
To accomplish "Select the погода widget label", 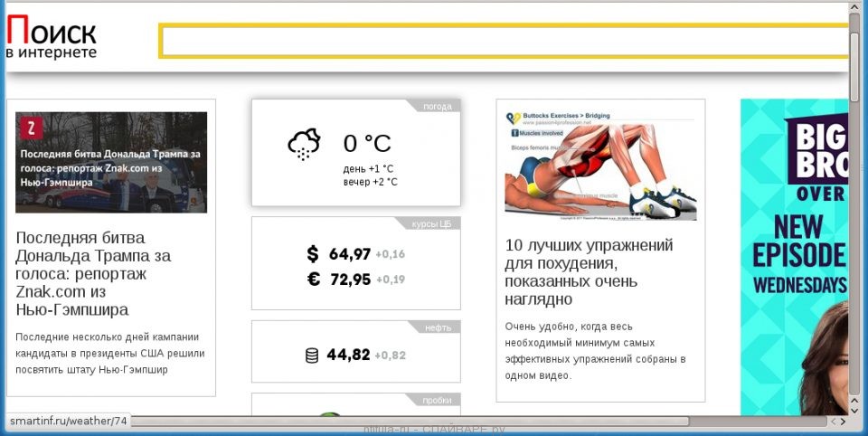I will [438, 107].
